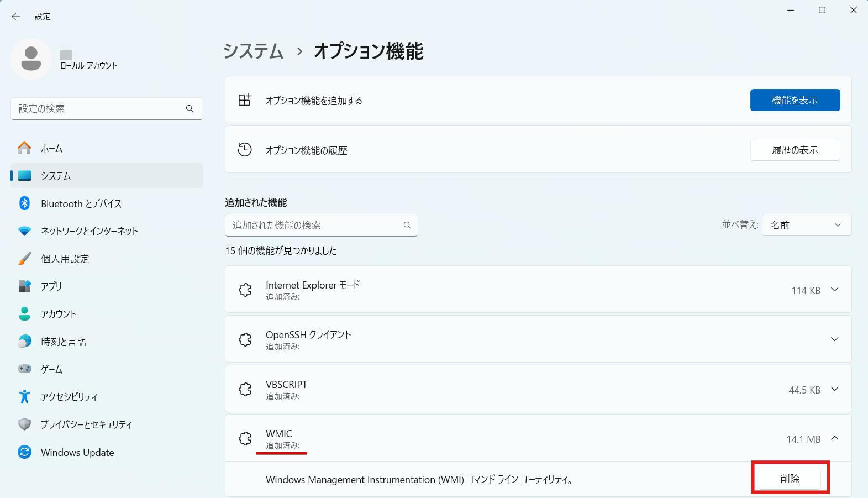Open プライバシーとセキュリティ label

(87, 424)
